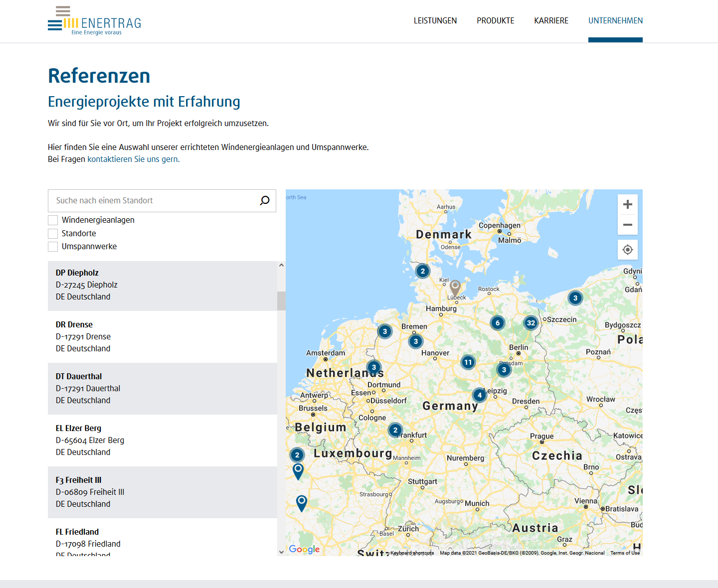Select the DP Diepholz list entry
Image resolution: width=718 pixels, height=588 pixels.
163,286
